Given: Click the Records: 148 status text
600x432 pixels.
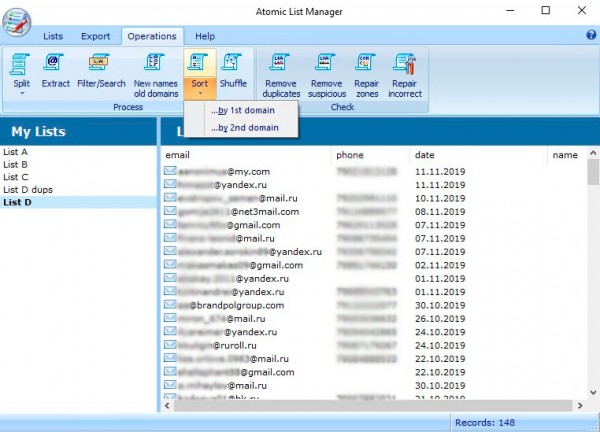Looking at the screenshot, I should click(485, 423).
